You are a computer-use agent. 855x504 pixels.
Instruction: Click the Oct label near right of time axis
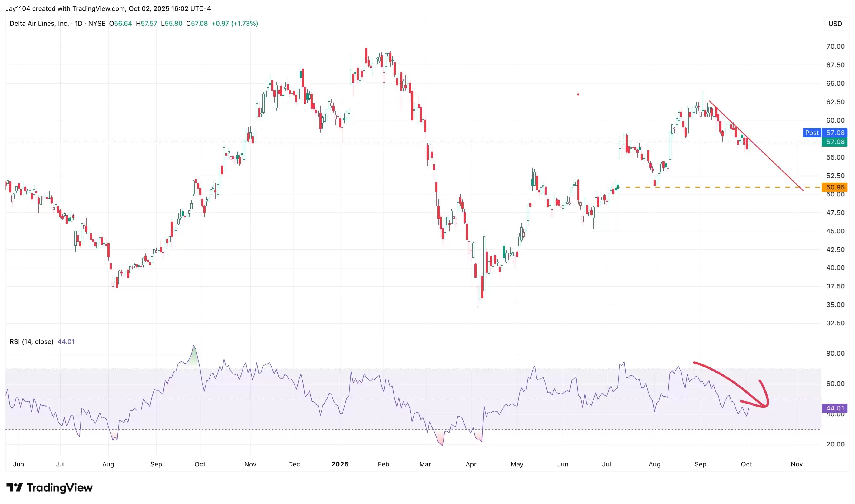pyautogui.click(x=746, y=464)
